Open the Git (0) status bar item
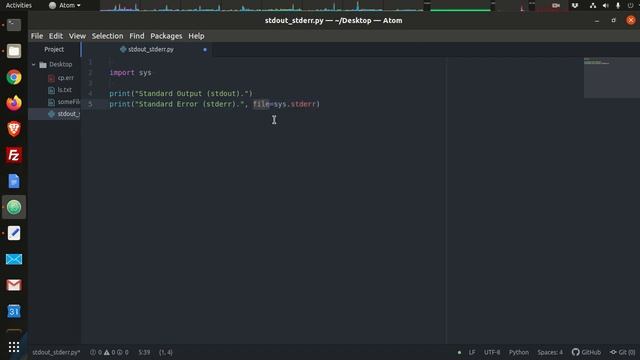Viewport: 640px width, 360px height. click(622, 352)
